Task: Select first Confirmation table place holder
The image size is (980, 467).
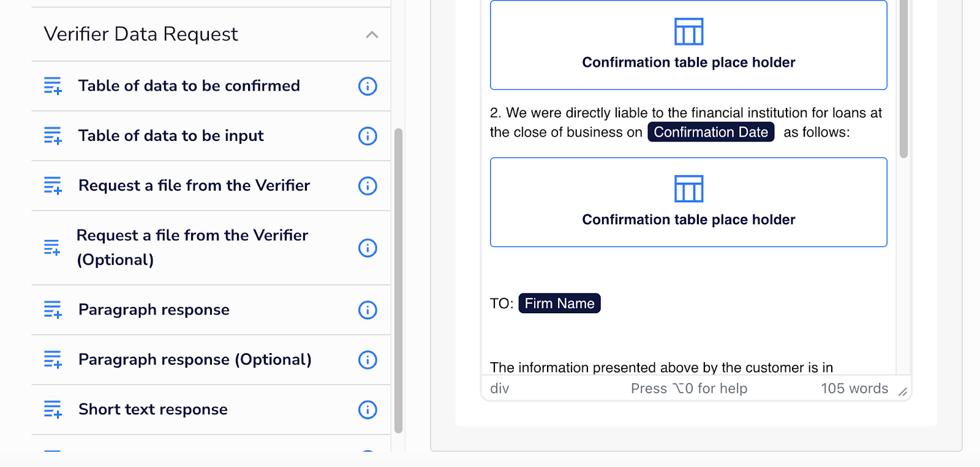Action: 688,45
